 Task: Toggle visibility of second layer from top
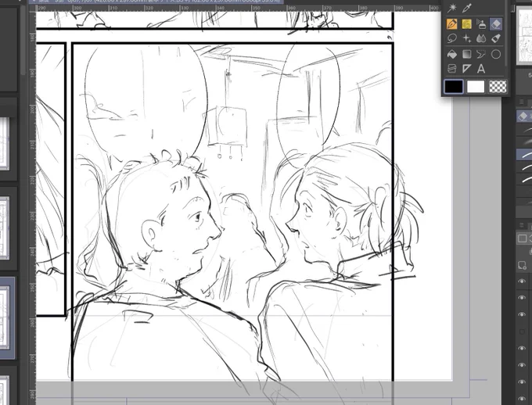(522, 298)
